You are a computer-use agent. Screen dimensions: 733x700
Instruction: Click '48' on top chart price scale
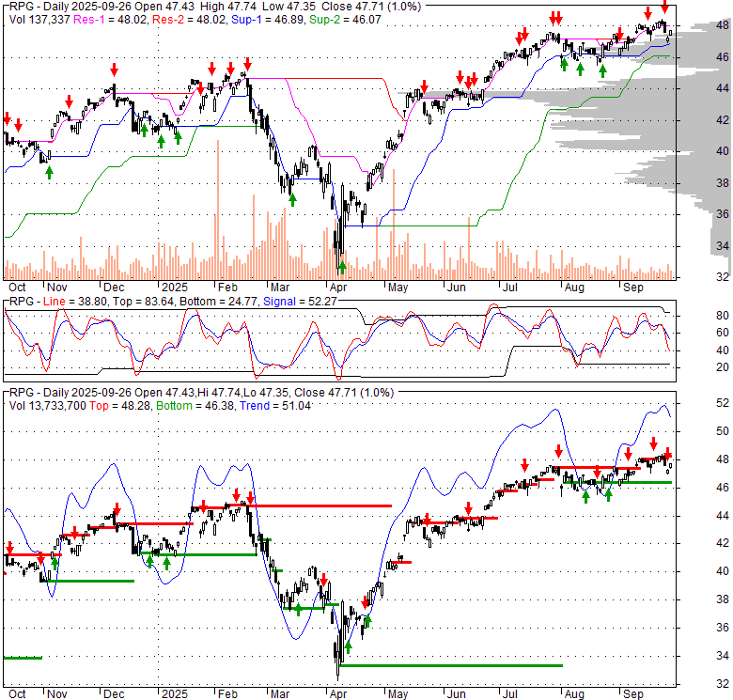tap(723, 24)
